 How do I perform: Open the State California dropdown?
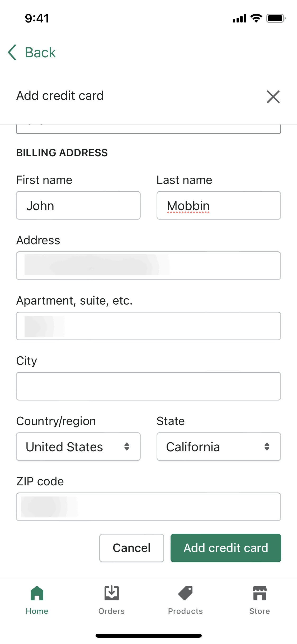tap(219, 447)
